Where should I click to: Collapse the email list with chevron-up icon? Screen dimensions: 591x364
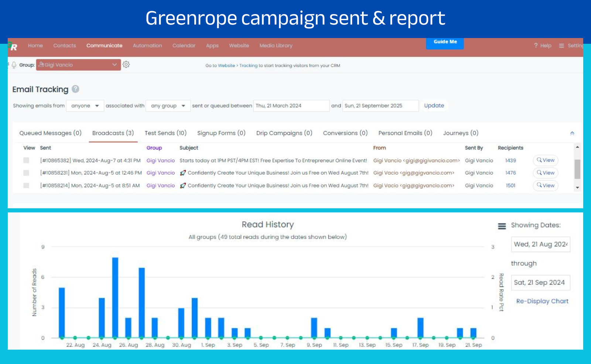[x=572, y=133]
